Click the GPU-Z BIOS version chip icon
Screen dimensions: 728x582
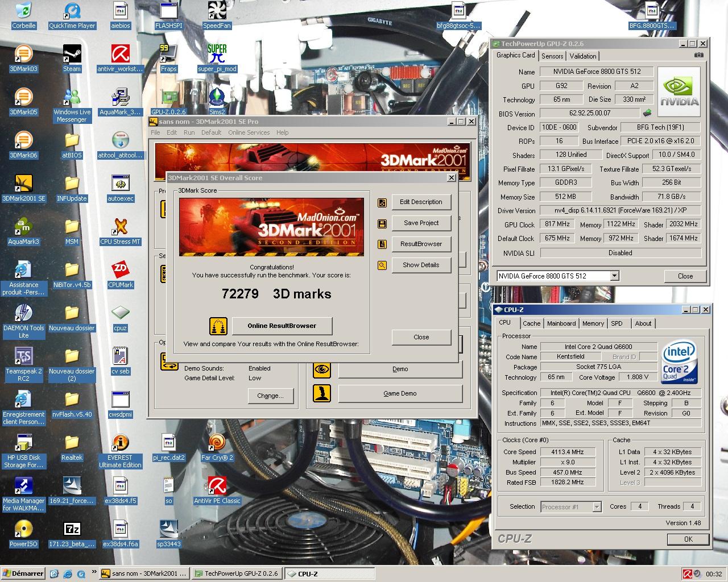(647, 113)
